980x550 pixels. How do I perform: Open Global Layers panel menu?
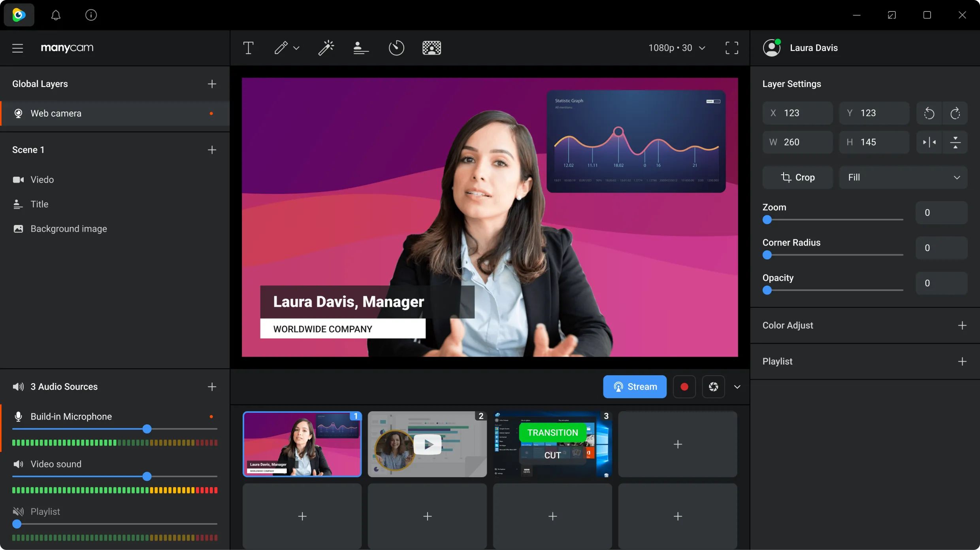212,84
